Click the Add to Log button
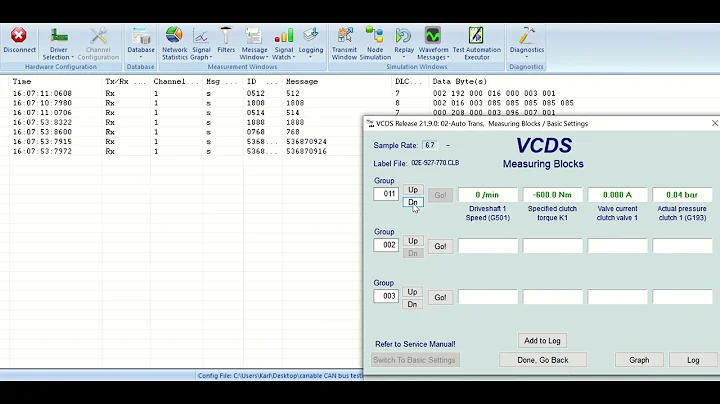This screenshot has width=720, height=404. pos(542,341)
